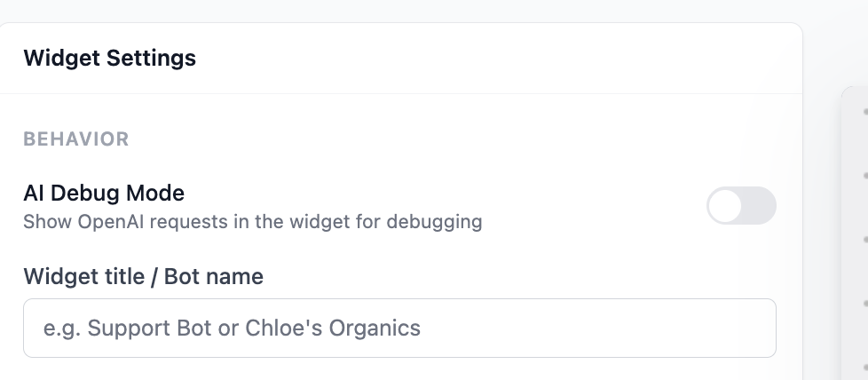The image size is (868, 380).
Task: Click the gray track of the debug switch
Action: [x=760, y=206]
